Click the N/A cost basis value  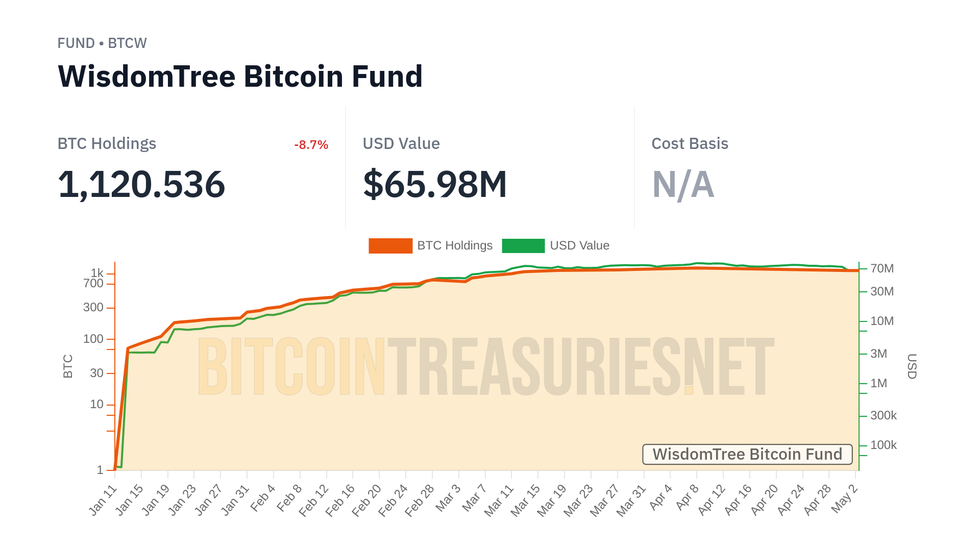[683, 184]
